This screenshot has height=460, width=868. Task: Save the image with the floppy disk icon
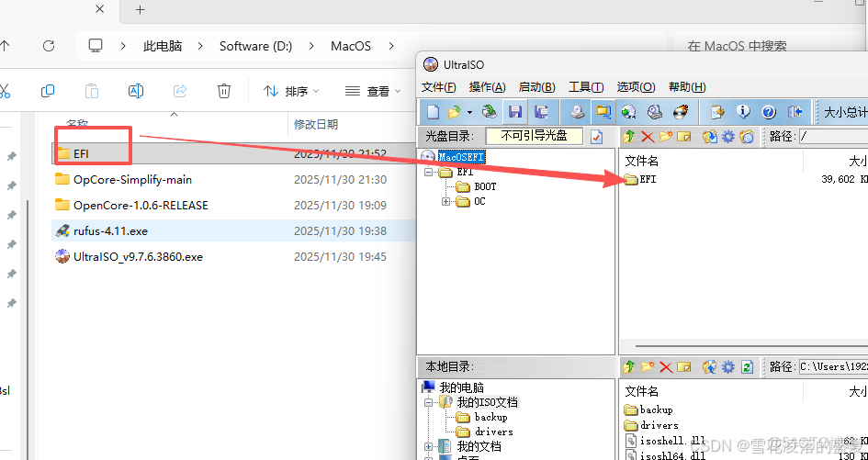pyautogui.click(x=515, y=112)
